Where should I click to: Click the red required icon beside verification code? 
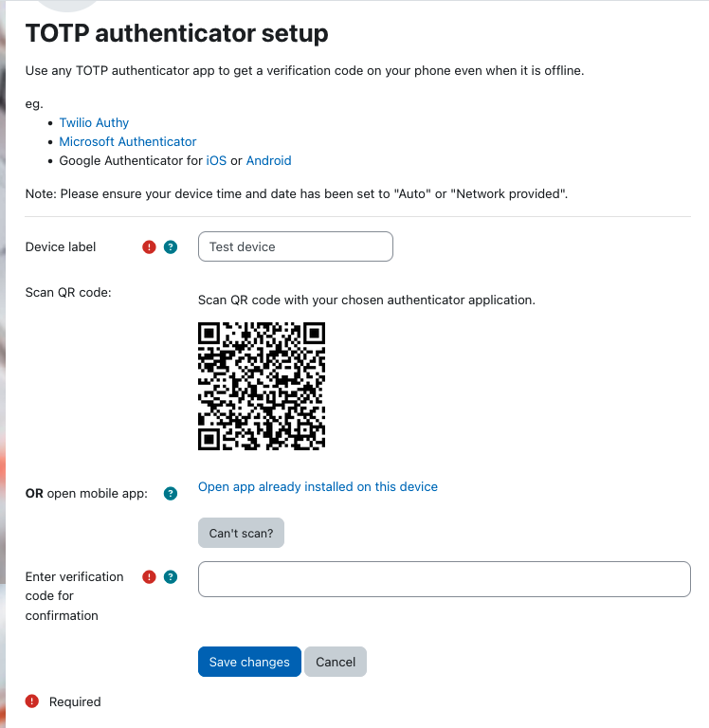click(149, 577)
